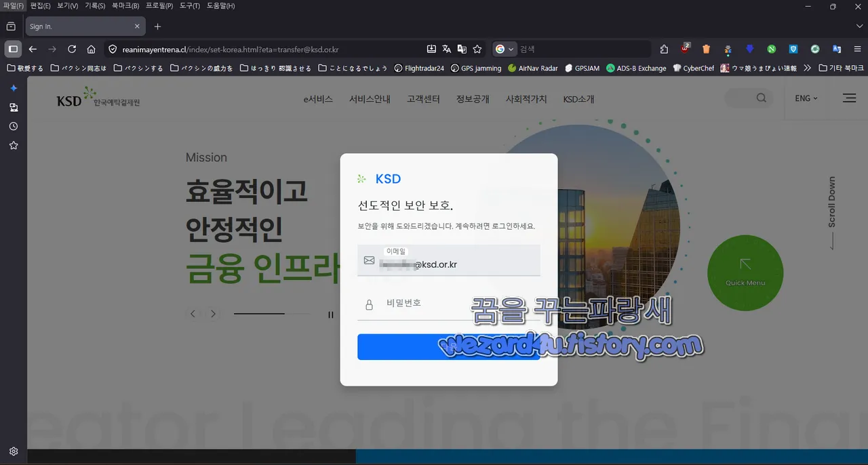Click the AI sparkle icon in sidebar
Screen dimensions: 868x465
tap(13, 87)
